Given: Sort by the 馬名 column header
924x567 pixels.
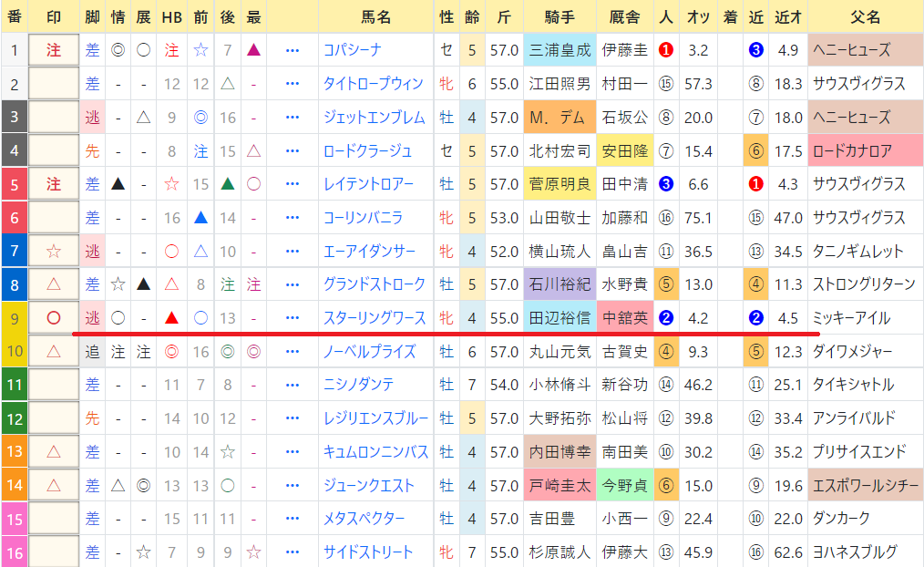Looking at the screenshot, I should pos(376,16).
